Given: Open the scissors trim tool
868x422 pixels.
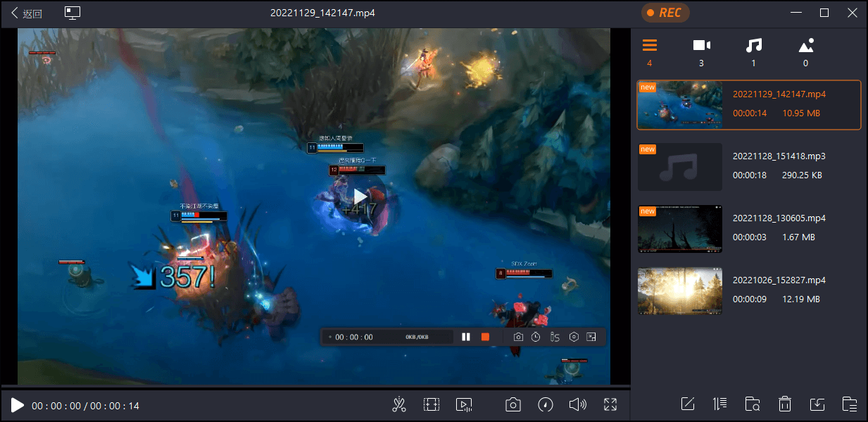Looking at the screenshot, I should pos(399,404).
